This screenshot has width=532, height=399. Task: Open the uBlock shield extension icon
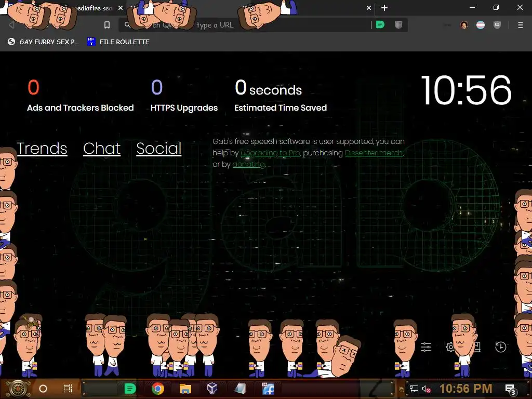pyautogui.click(x=497, y=25)
